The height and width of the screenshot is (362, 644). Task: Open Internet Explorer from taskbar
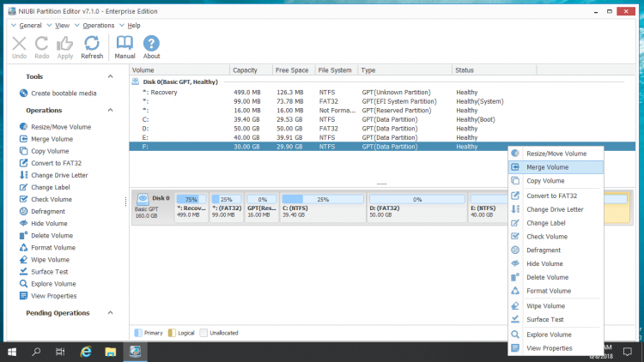85,352
